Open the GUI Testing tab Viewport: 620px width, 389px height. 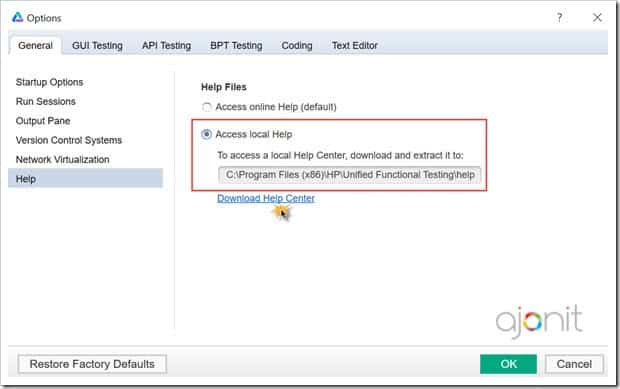point(97,45)
